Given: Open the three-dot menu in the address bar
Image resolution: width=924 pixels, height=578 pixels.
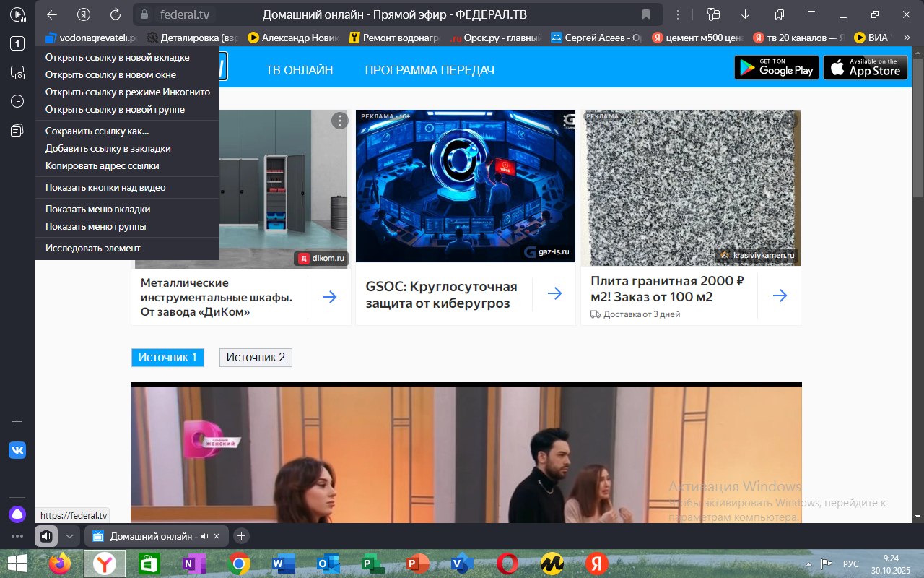Looking at the screenshot, I should (x=677, y=14).
